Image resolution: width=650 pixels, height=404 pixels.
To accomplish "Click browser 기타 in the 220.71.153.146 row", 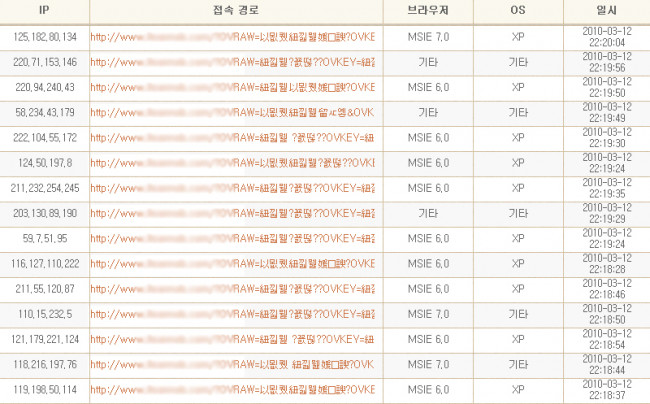I will (x=428, y=63).
